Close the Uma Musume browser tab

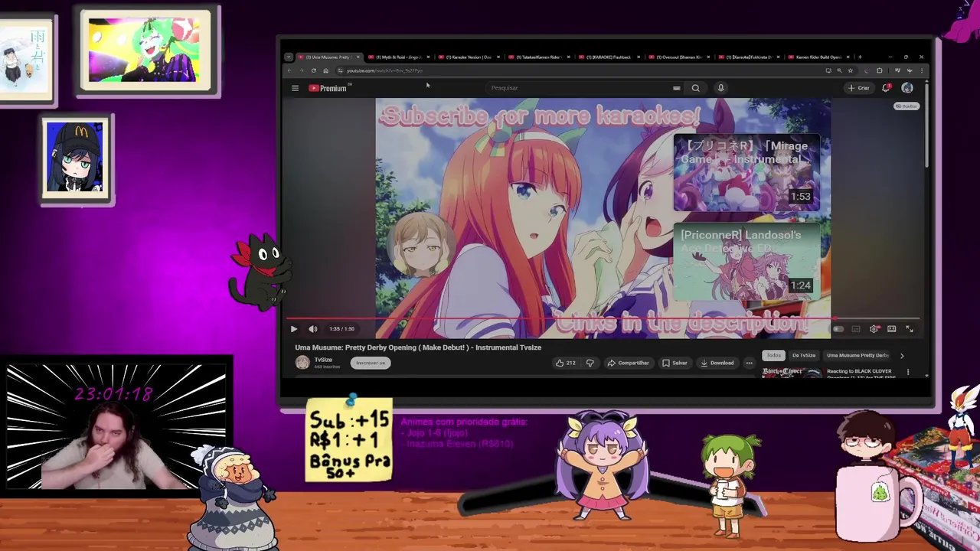[x=358, y=57]
